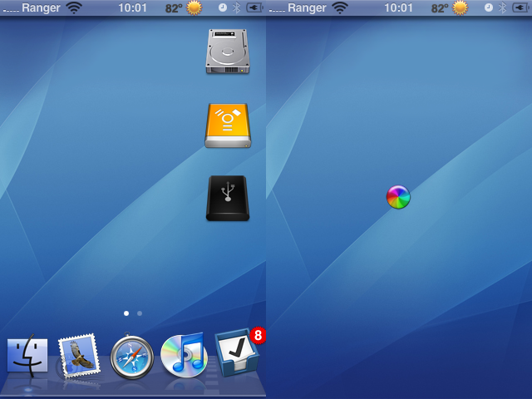Open iTunes music disc icon in dock
Screen dimensions: 532x399
point(185,355)
